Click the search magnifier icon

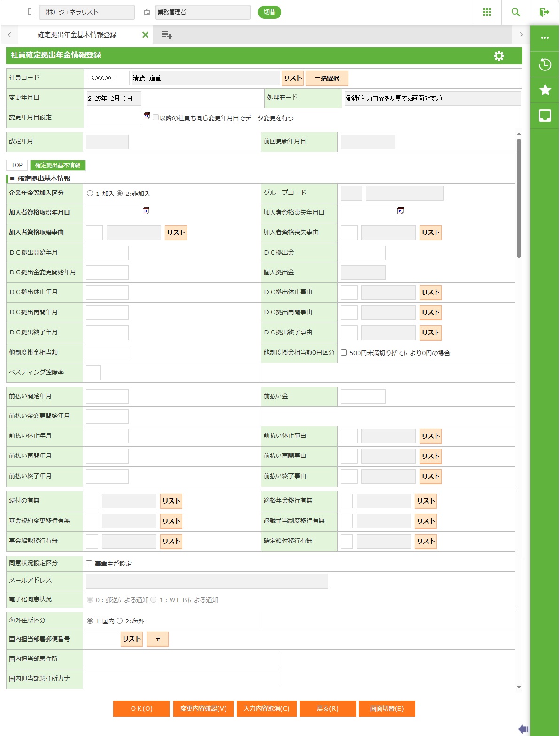pos(516,12)
